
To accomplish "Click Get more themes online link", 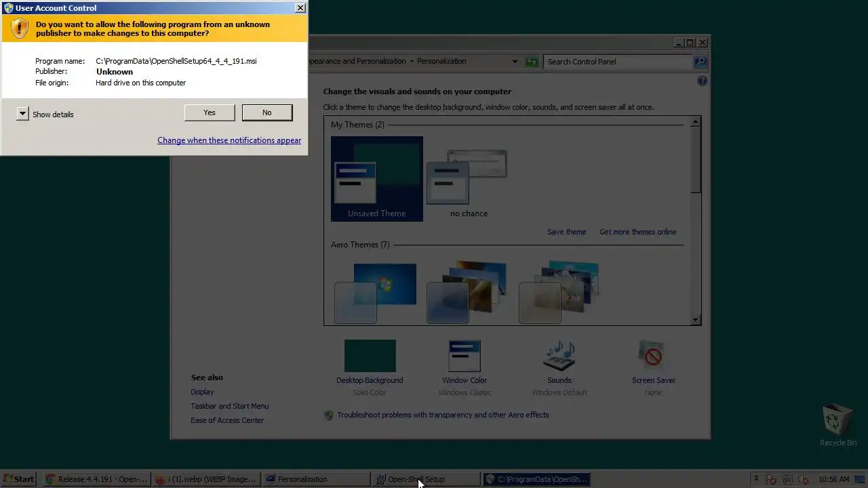I will 637,232.
